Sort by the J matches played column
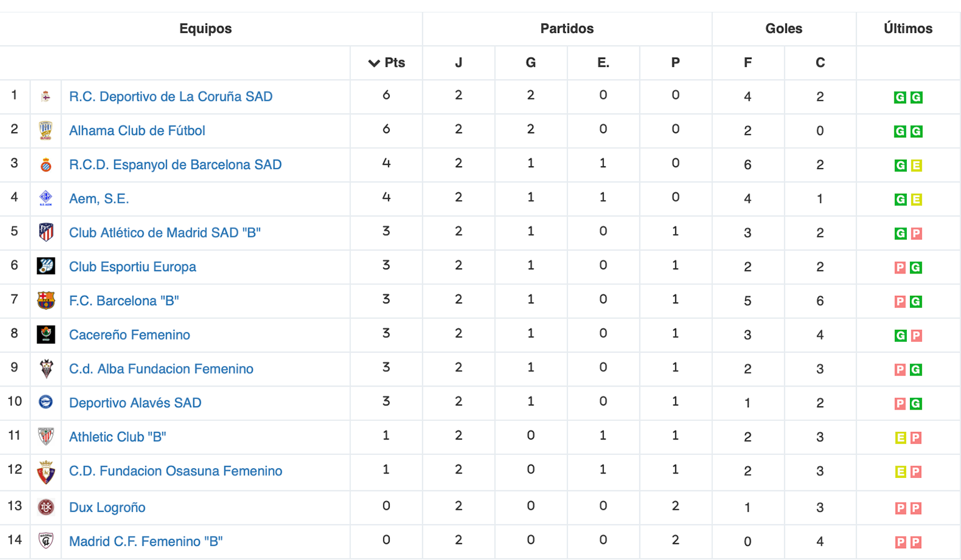Screen dimensions: 961x560 click(458, 63)
